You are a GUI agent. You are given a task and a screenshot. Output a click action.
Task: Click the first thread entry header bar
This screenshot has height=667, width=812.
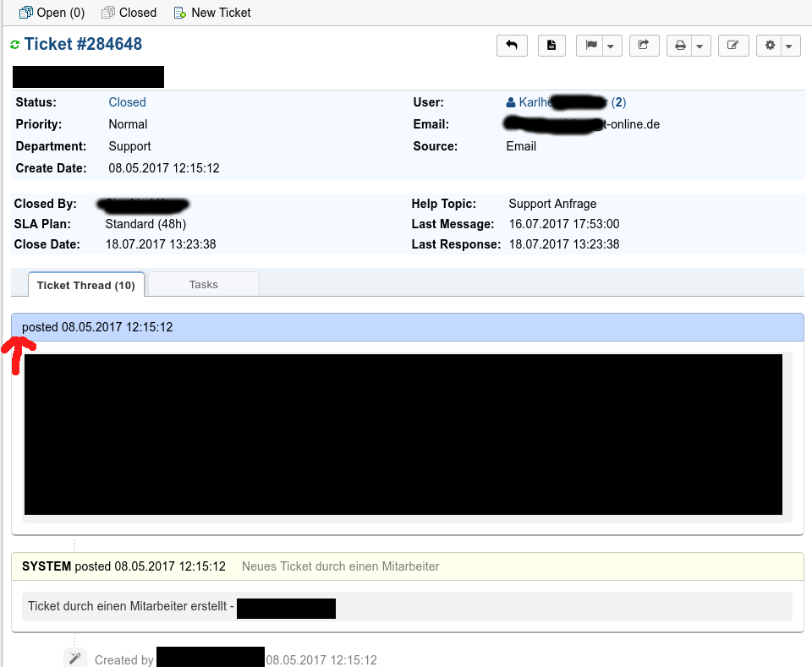406,327
